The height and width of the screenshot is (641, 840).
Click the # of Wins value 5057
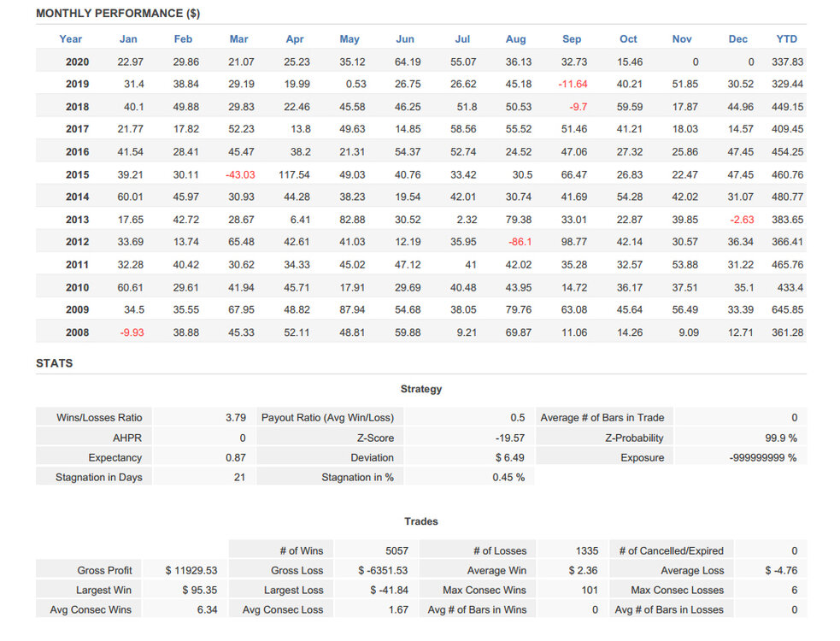point(397,551)
